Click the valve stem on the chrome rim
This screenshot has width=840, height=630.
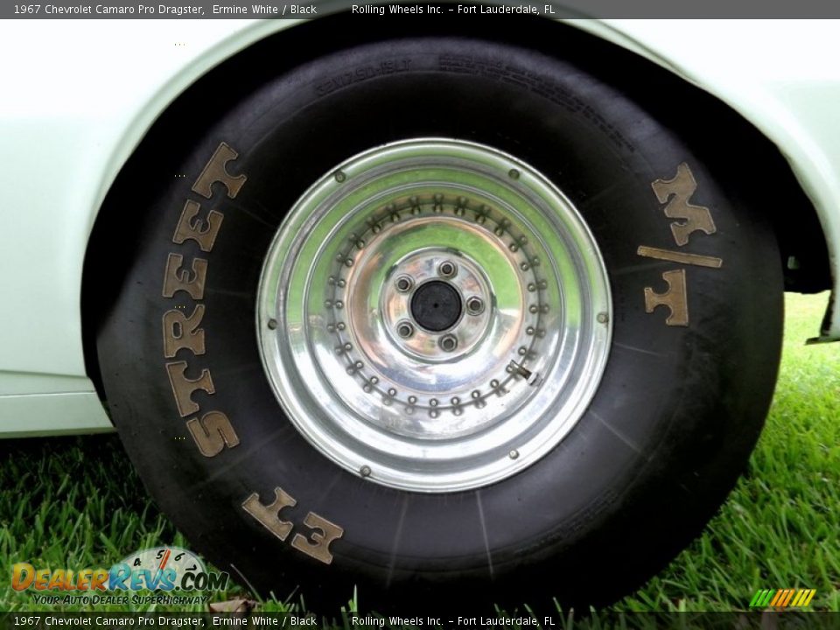pyautogui.click(x=521, y=372)
